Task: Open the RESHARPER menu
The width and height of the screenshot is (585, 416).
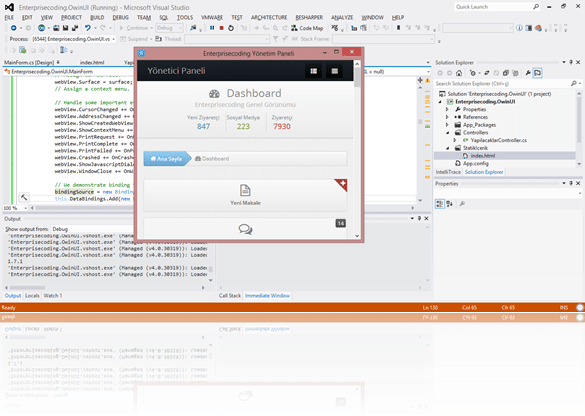Action: [x=309, y=18]
